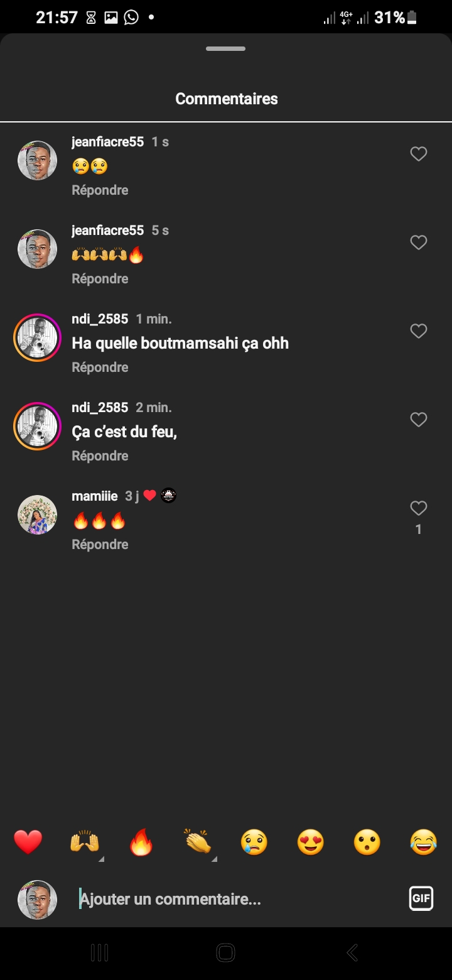Reply to mamiiie's comment
The width and height of the screenshot is (452, 980).
coord(100,545)
